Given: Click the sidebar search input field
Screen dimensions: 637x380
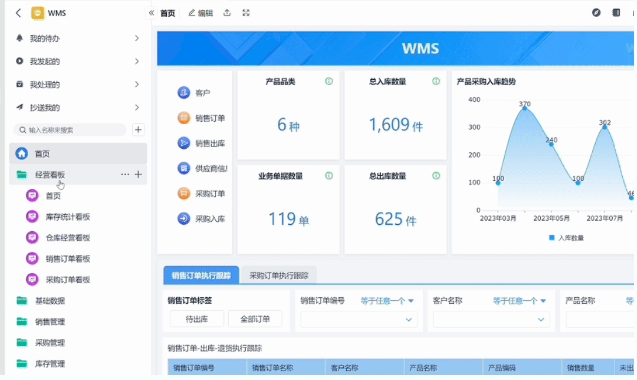Looking at the screenshot, I should (70, 130).
